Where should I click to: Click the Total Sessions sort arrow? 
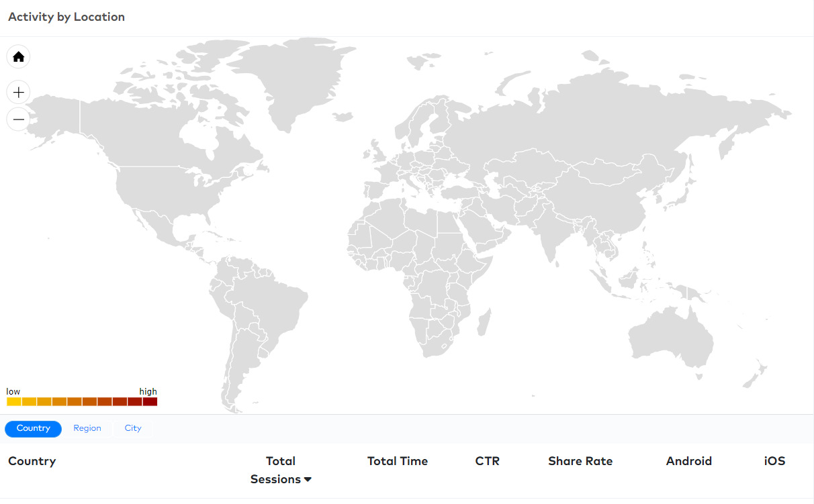(308, 480)
